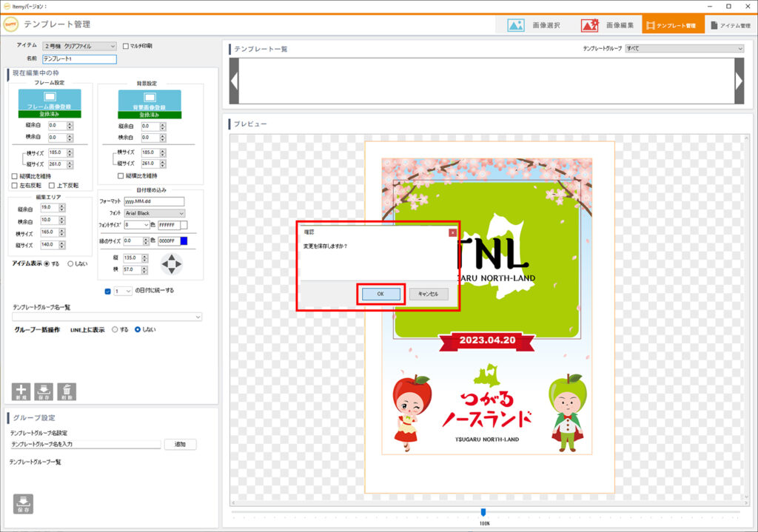758x532 pixels.
Task: Click キャンセル in the confirmation dialog
Action: point(428,294)
